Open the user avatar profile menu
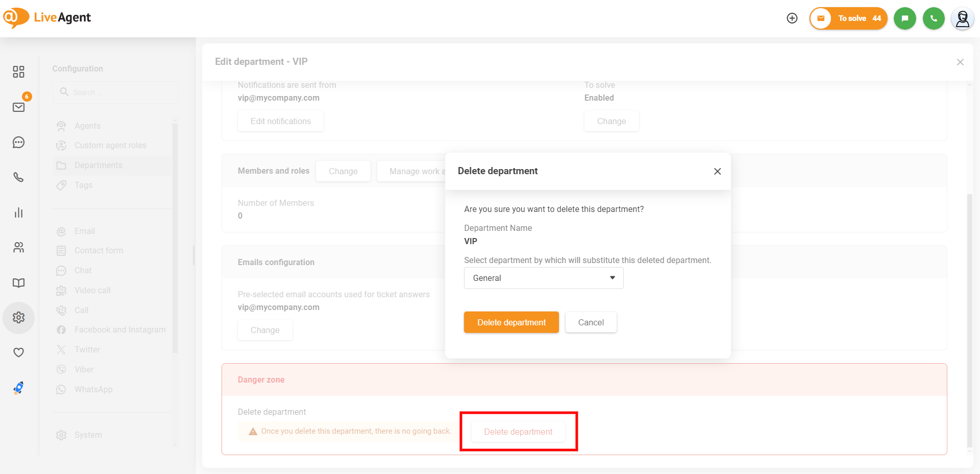 [x=962, y=19]
